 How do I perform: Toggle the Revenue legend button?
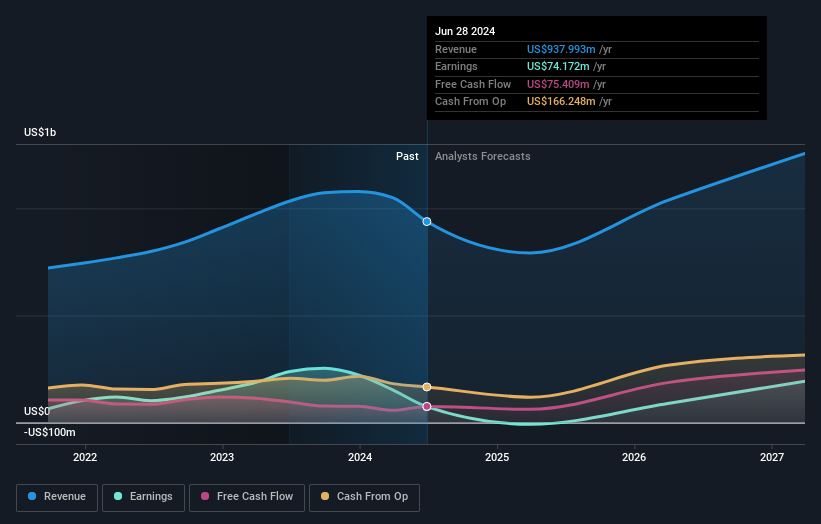click(57, 497)
